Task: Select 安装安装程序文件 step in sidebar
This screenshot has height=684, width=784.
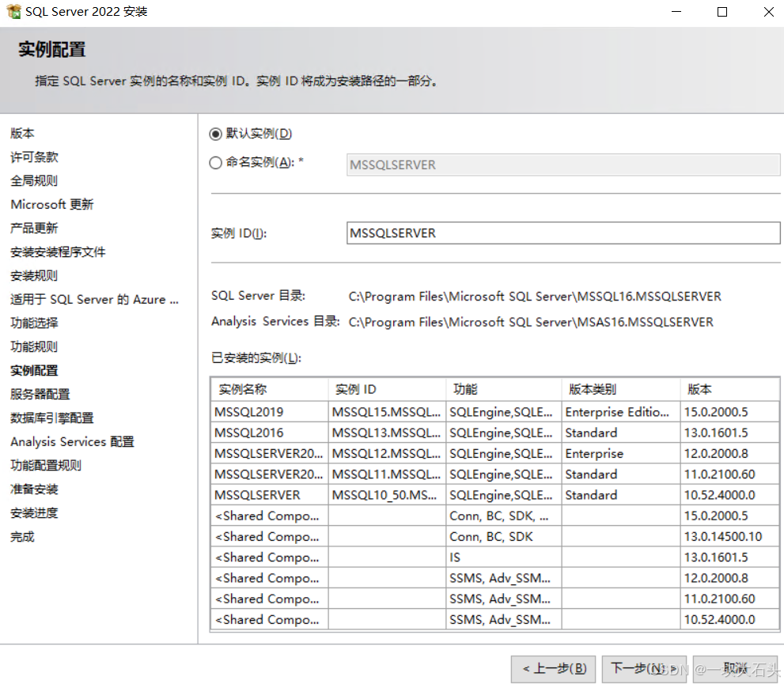Action: tap(58, 251)
